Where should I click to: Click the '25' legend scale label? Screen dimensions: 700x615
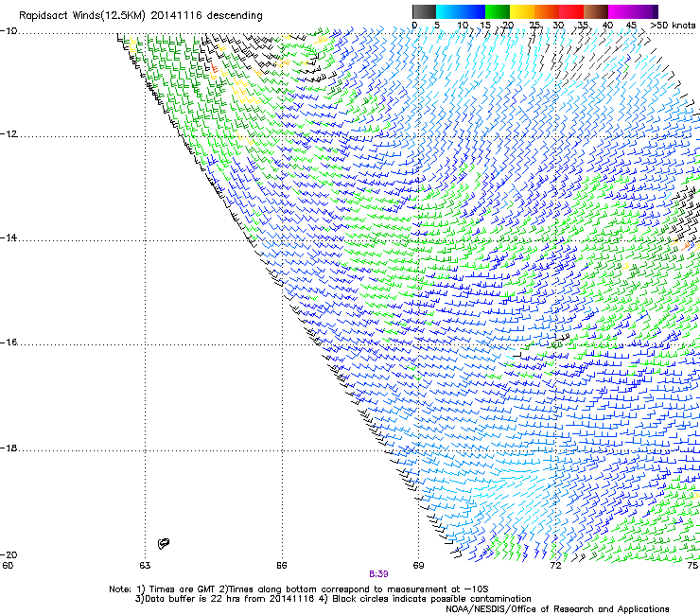534,25
